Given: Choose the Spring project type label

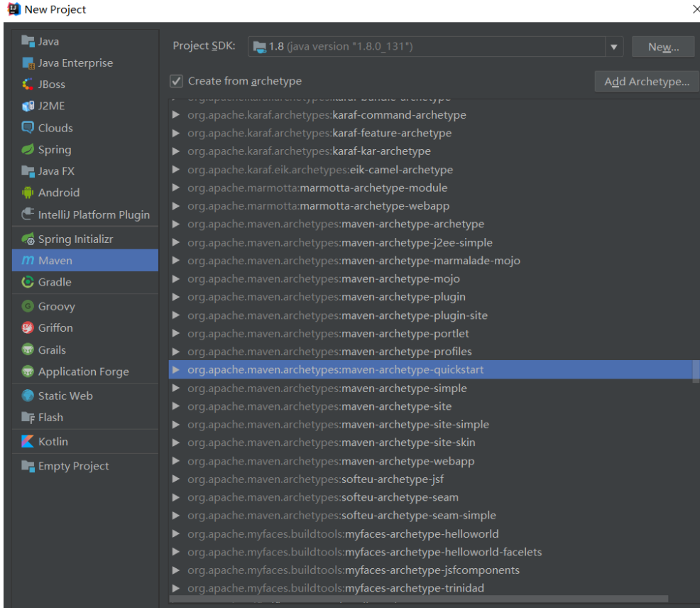Looking at the screenshot, I should coord(55,150).
